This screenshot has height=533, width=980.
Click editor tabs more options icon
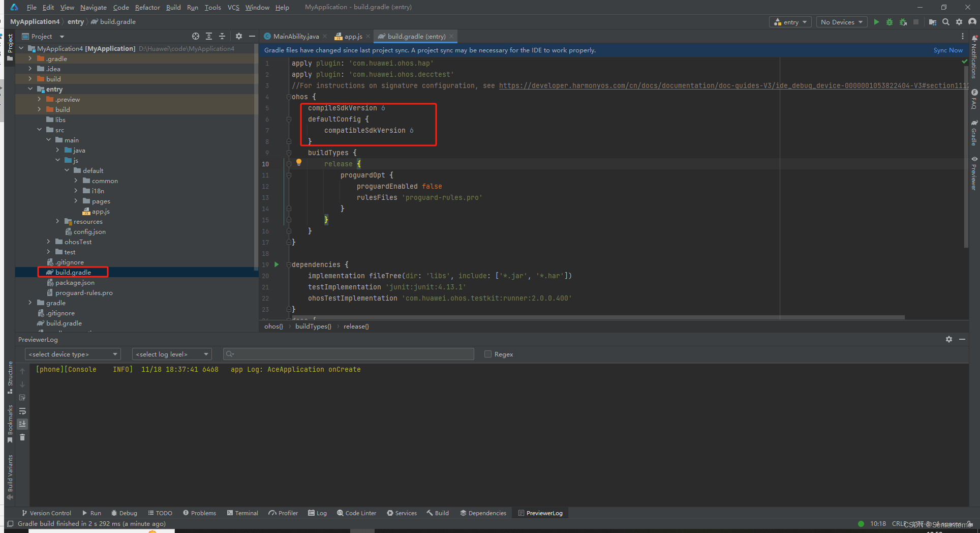(962, 36)
